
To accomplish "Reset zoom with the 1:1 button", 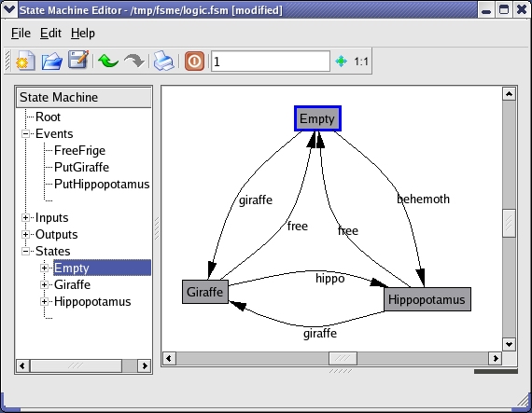I will tap(361, 62).
